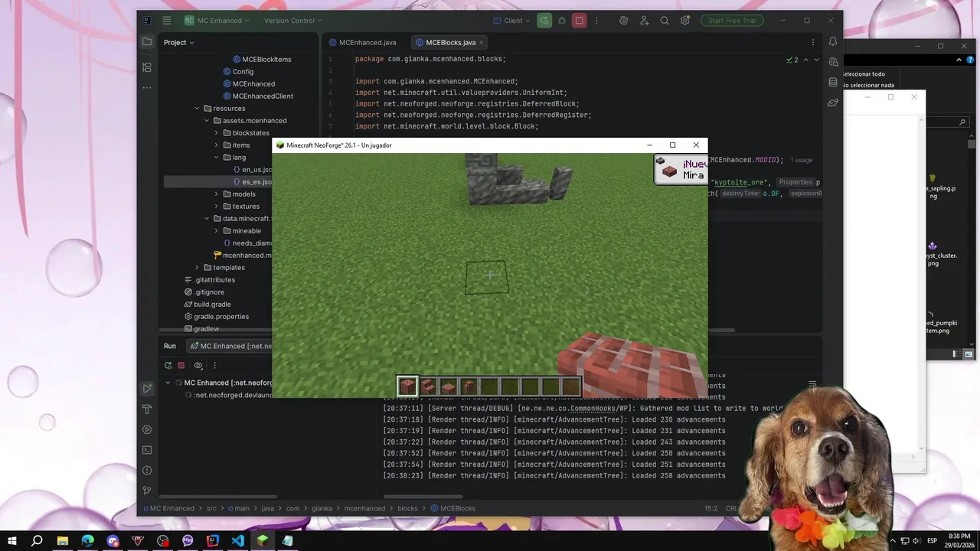Open editor tabs options three-dot menu
Image resolution: width=980 pixels, height=551 pixels.
(x=813, y=42)
